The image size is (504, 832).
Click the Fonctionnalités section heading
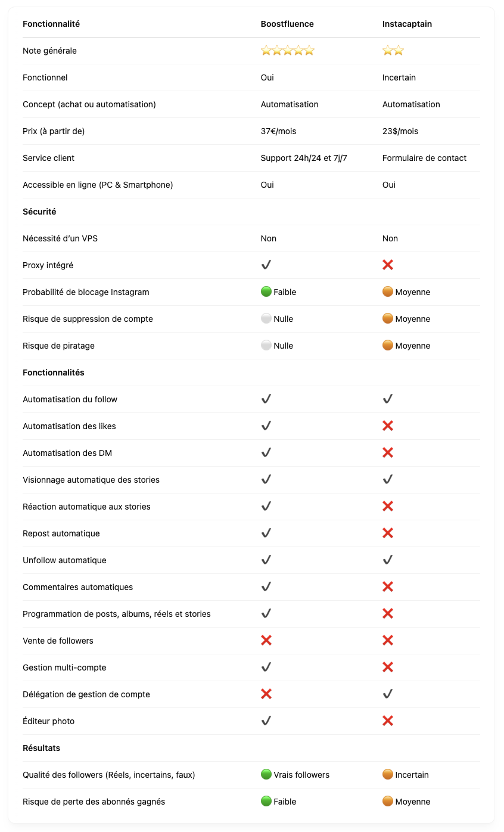point(54,372)
